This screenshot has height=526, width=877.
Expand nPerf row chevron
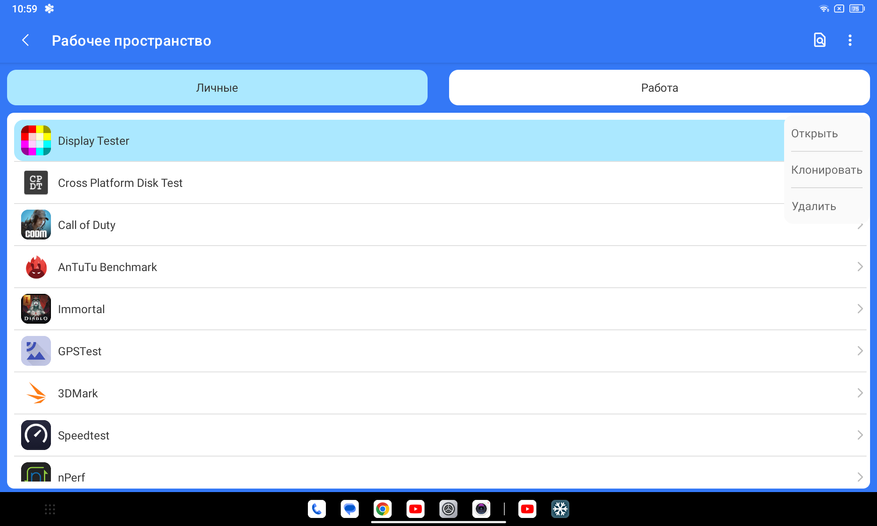coord(860,477)
